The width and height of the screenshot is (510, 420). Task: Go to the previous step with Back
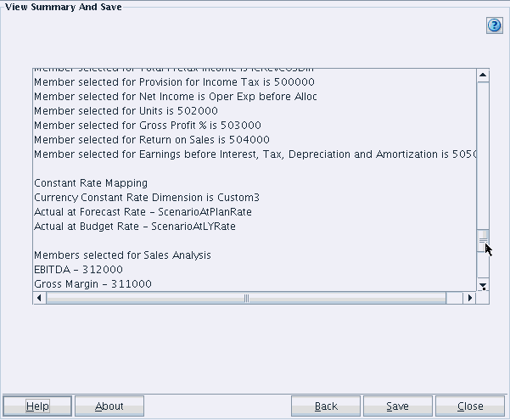326,406
